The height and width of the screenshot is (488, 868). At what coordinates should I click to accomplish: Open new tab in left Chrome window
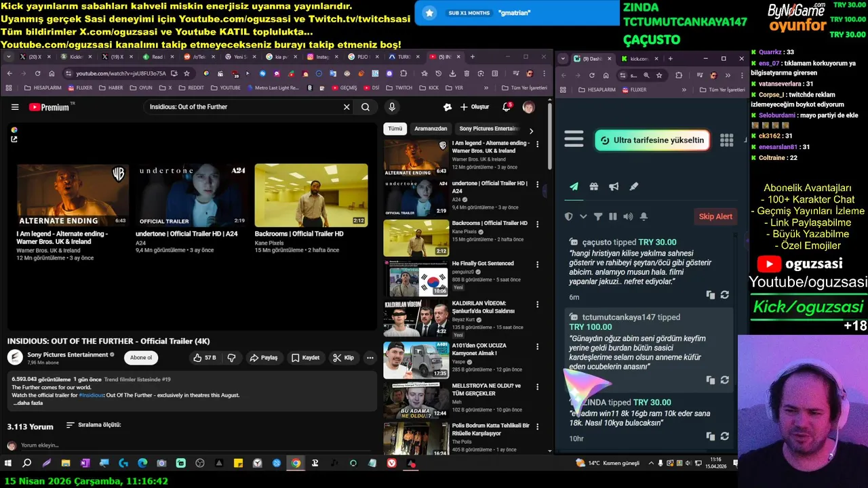473,57
